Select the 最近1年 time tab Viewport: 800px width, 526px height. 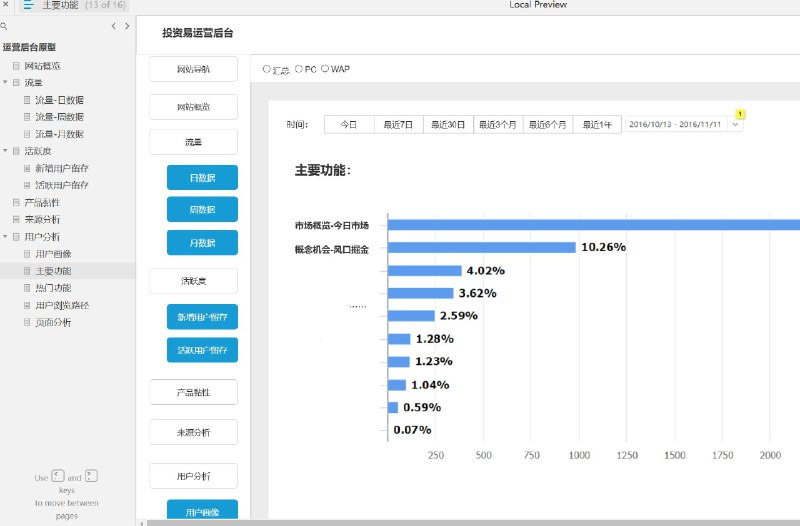[597, 124]
